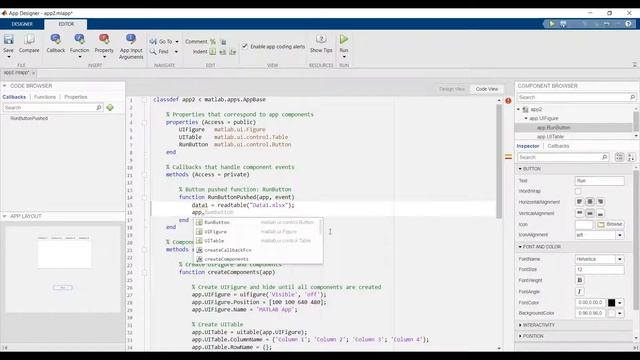The image size is (640, 360).
Task: Click the Code Browser search field
Action: click(x=53, y=107)
